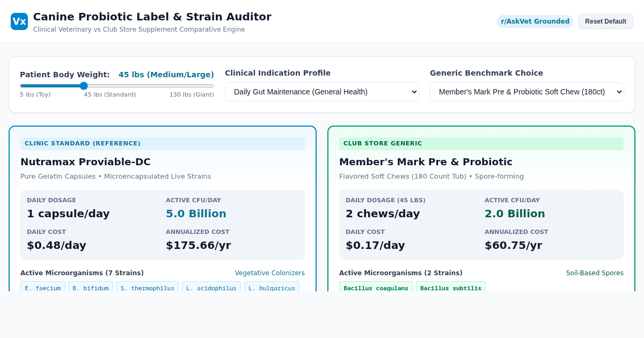Click the $0.17/day daily cost
The width and height of the screenshot is (644, 338).
(x=375, y=245)
